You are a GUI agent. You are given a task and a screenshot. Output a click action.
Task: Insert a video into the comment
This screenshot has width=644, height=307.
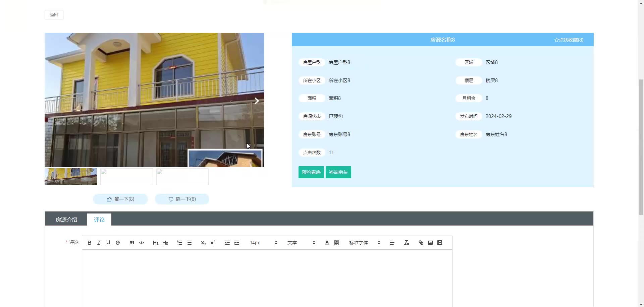[440, 243]
